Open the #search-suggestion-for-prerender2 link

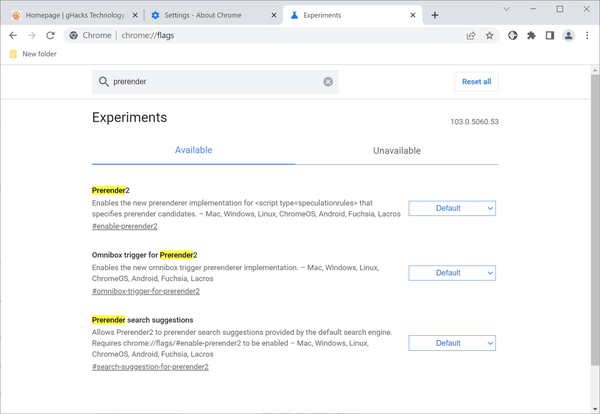click(x=150, y=367)
